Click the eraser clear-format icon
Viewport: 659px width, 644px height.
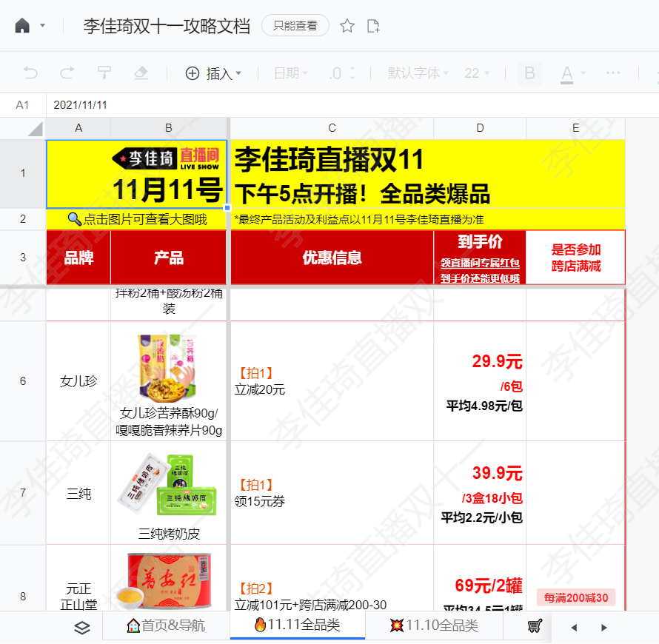click(x=141, y=73)
